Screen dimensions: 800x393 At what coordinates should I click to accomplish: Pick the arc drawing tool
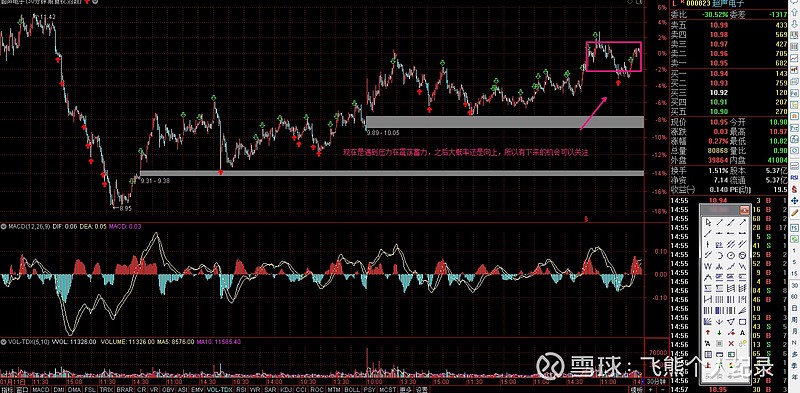tap(719, 255)
